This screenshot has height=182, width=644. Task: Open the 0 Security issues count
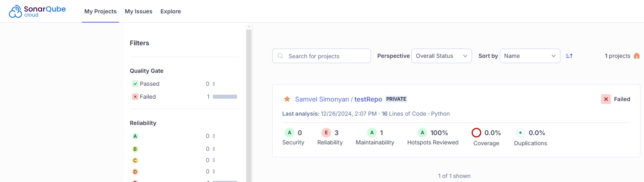pos(300,133)
